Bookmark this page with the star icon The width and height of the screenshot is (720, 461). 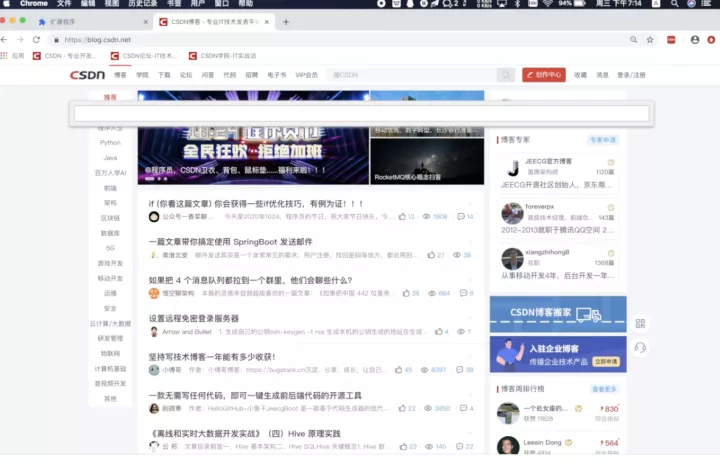point(650,40)
